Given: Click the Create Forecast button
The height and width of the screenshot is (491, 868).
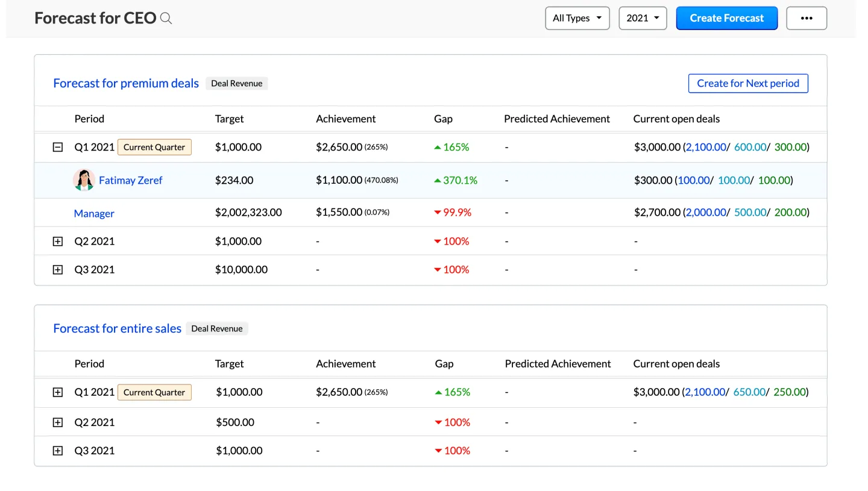Looking at the screenshot, I should [726, 18].
